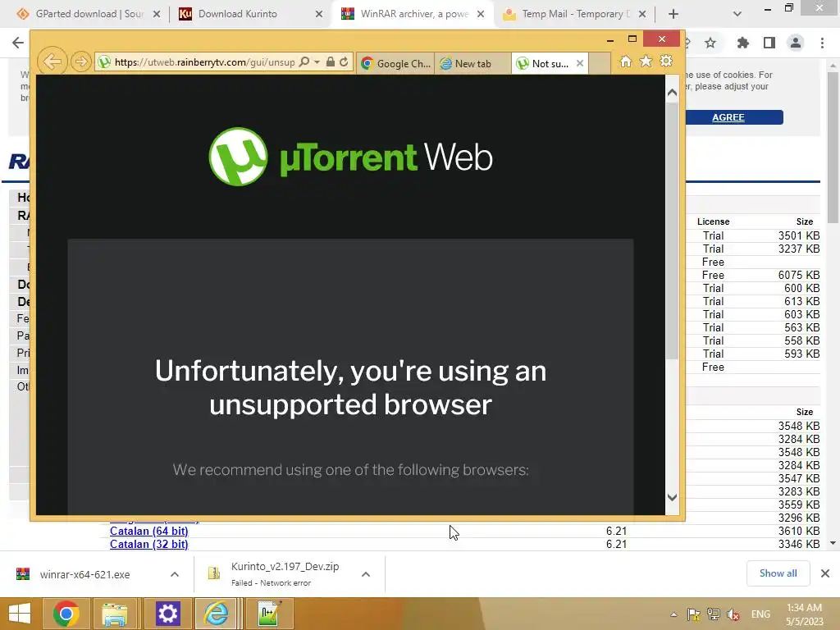This screenshot has width=840, height=630.
Task: Switch to Download Kurinto Chrome tab
Action: 251,14
